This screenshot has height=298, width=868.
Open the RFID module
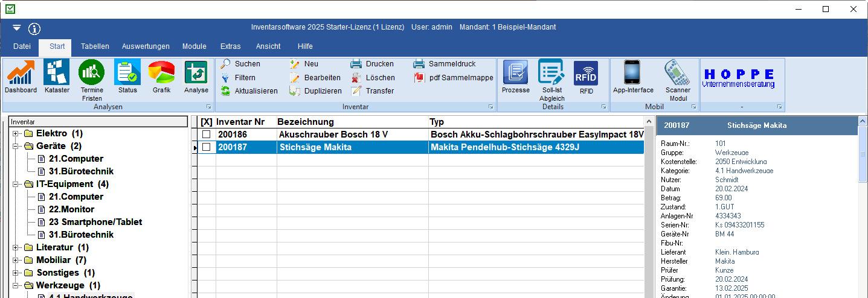(586, 77)
